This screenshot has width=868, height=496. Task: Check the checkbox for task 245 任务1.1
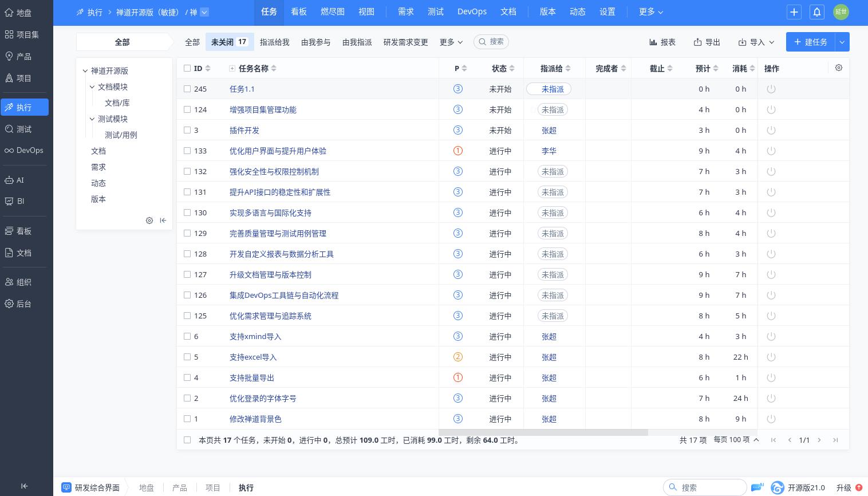(187, 89)
